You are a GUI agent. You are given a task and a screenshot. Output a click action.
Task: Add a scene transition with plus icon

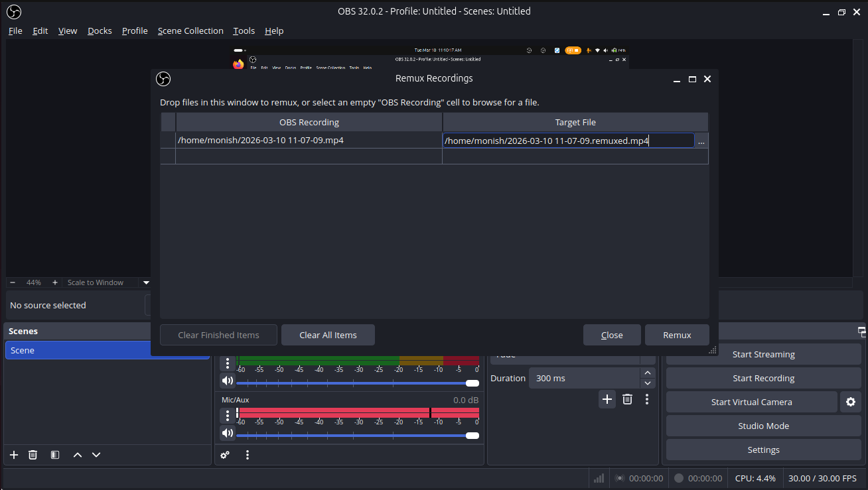point(607,399)
